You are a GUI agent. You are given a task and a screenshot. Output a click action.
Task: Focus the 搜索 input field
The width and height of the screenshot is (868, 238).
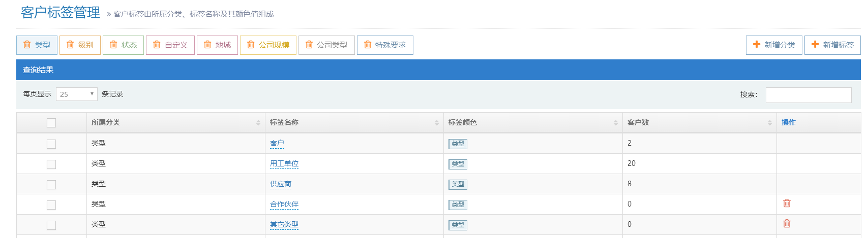(x=808, y=95)
